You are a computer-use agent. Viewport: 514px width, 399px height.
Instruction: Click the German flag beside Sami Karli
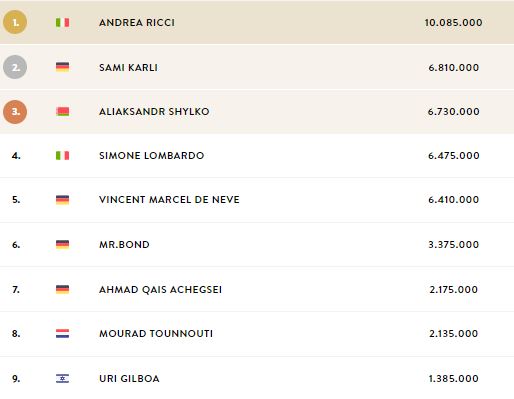coord(62,67)
